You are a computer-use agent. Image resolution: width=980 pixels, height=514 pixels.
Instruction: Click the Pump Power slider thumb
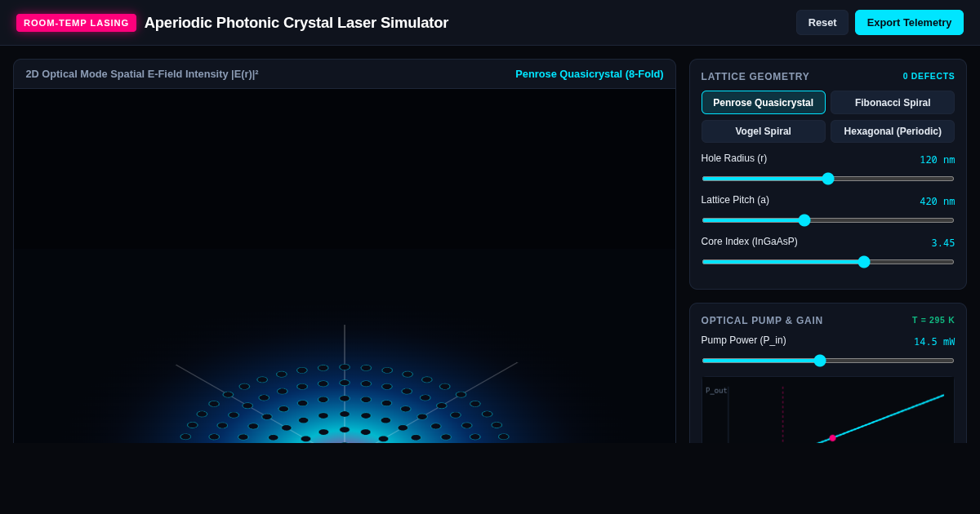(820, 361)
